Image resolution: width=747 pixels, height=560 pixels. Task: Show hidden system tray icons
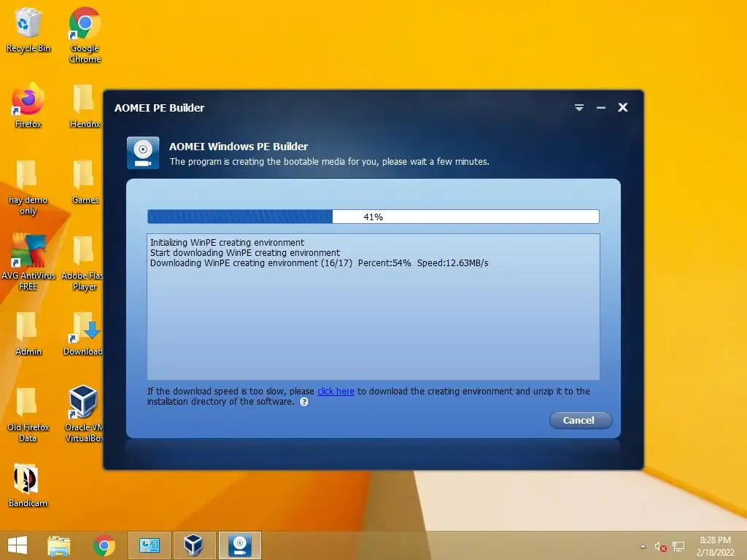point(643,546)
